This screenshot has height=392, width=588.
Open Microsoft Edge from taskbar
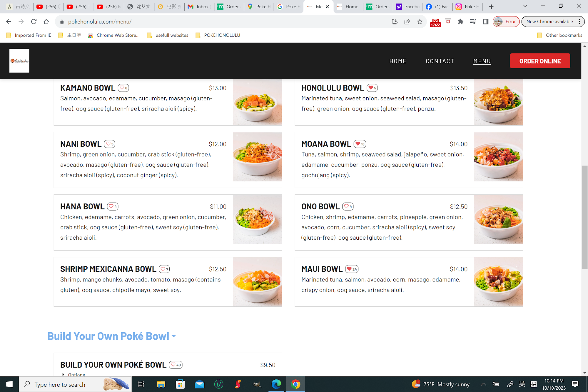276,384
